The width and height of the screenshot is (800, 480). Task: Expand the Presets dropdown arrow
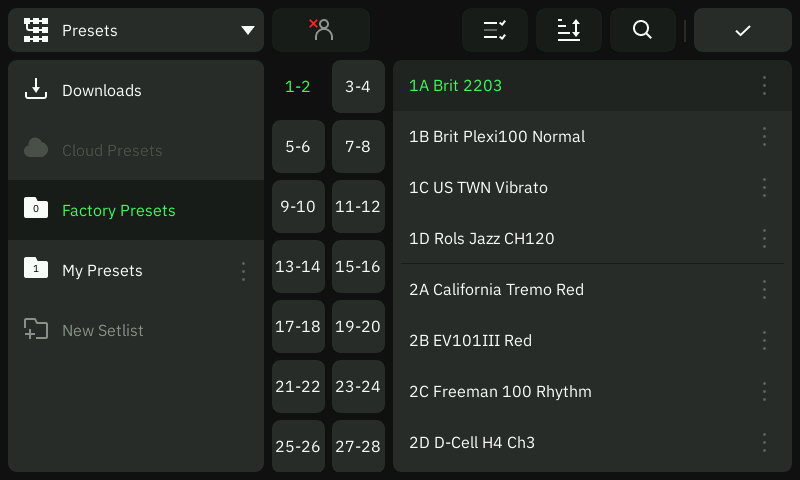pyautogui.click(x=248, y=30)
